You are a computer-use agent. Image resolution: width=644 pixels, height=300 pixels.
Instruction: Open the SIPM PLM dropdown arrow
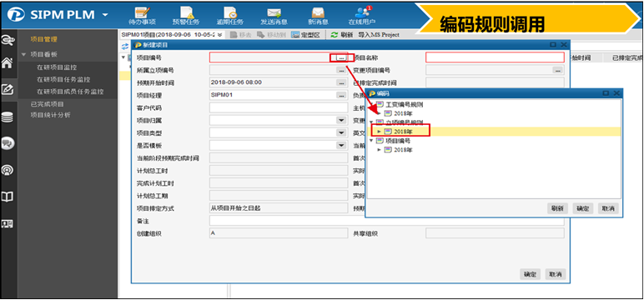[105, 15]
